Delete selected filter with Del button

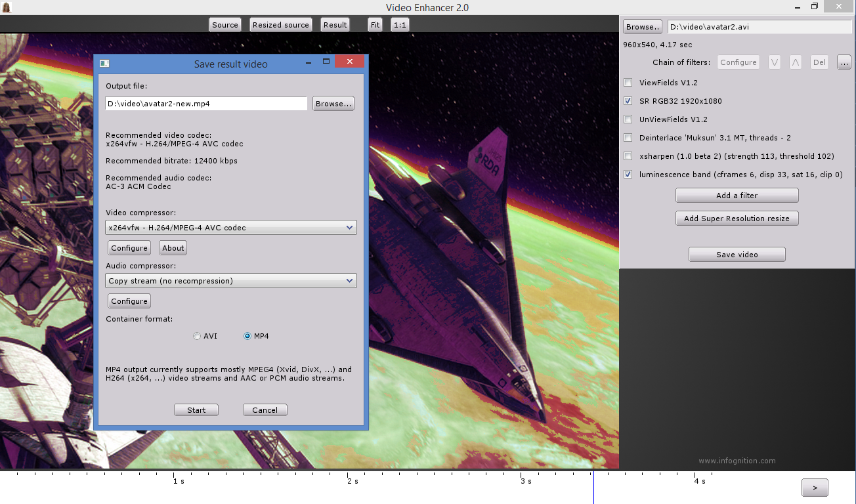click(819, 62)
